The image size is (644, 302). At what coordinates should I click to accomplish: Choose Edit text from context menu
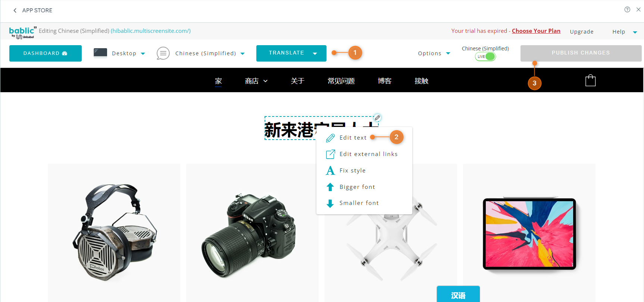tap(353, 138)
